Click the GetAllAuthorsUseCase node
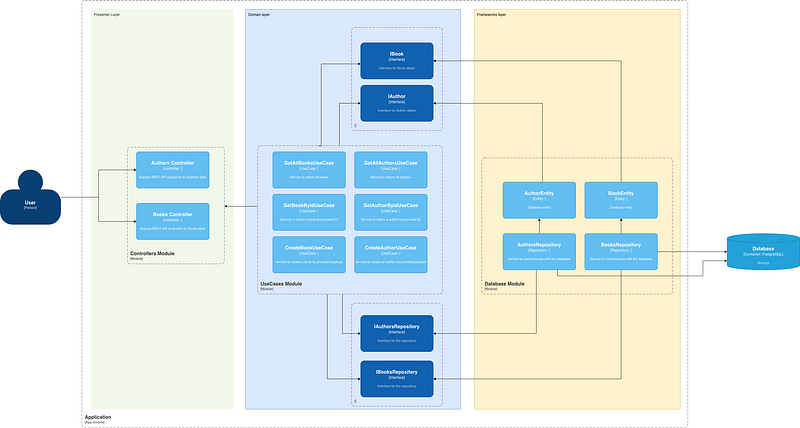This screenshot has width=800, height=428. (x=391, y=170)
